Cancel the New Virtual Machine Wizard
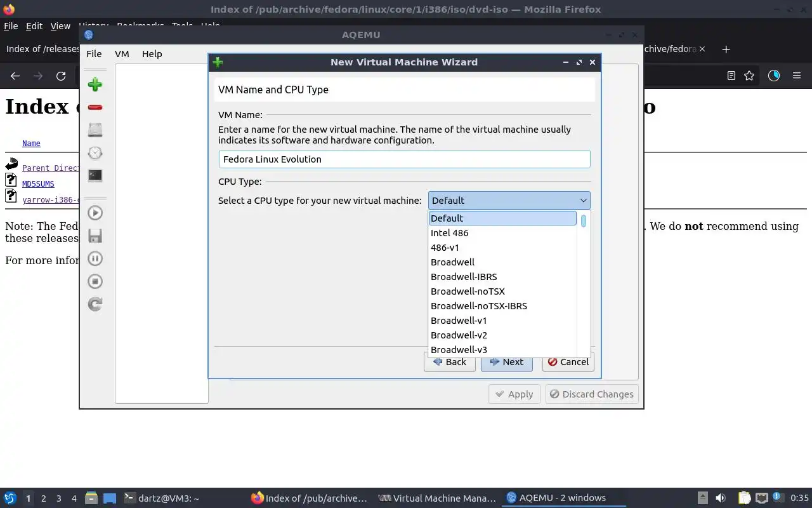The image size is (812, 508). tap(568, 361)
